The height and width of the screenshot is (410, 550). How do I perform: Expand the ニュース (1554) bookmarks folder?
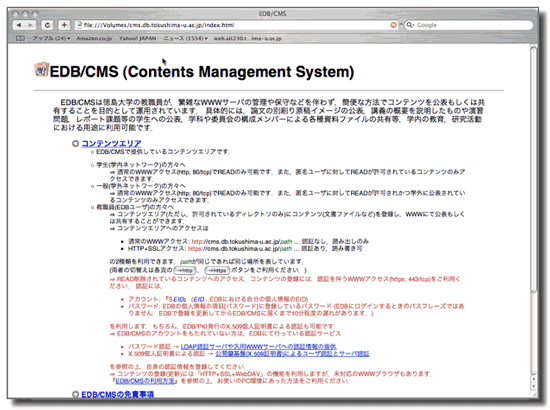coord(186,38)
